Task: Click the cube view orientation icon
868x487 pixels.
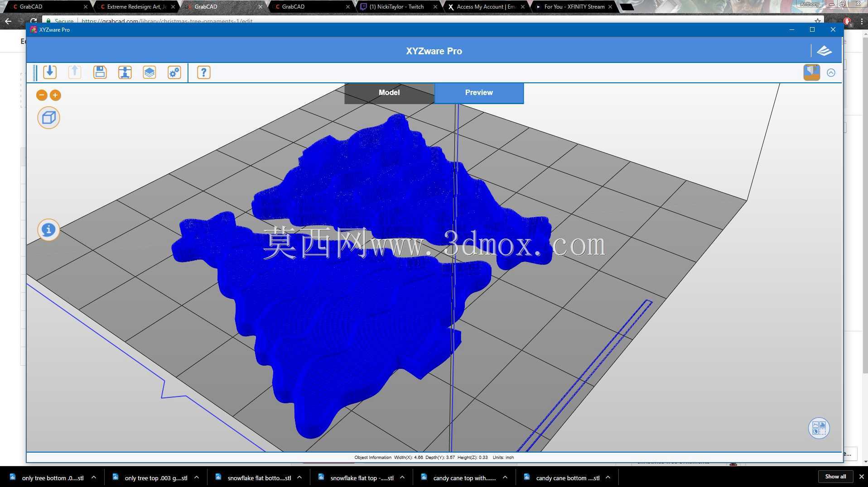Action: coord(48,118)
